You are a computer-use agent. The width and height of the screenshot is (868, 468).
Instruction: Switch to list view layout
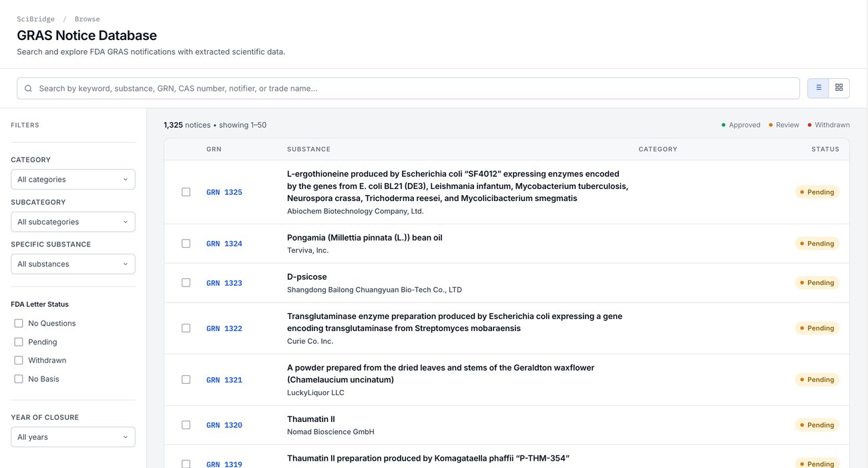point(818,87)
